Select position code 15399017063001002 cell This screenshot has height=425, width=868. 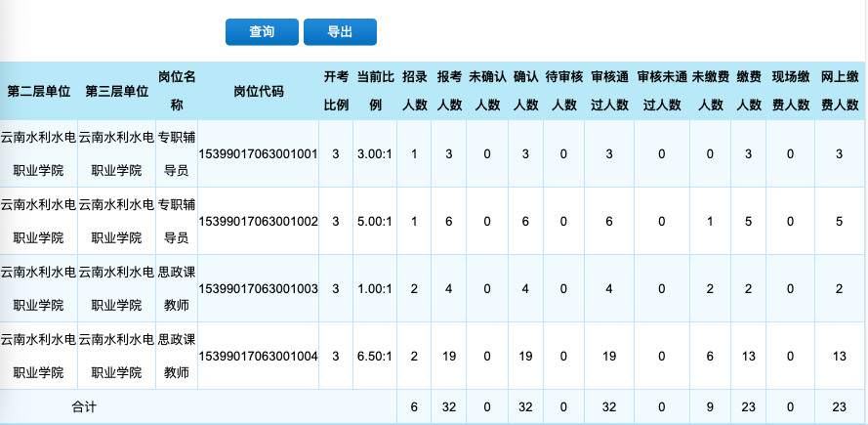click(259, 221)
